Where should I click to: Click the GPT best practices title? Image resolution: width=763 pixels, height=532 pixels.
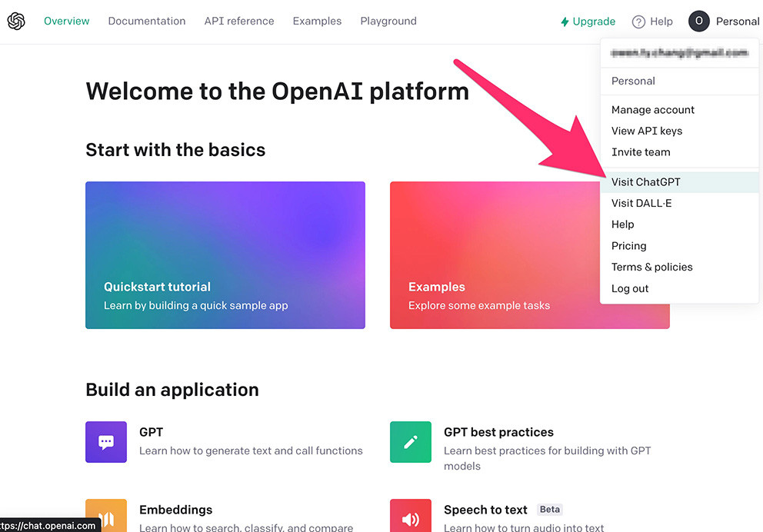click(498, 432)
